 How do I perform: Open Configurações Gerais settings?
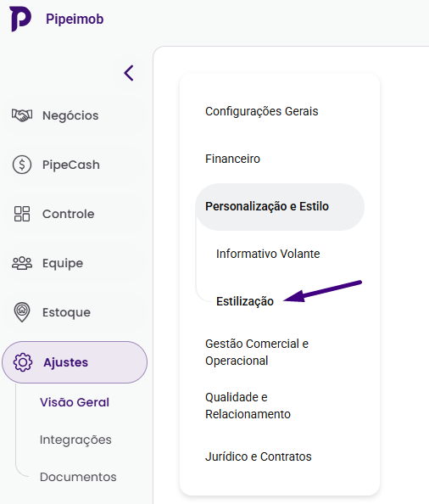pyautogui.click(x=262, y=111)
